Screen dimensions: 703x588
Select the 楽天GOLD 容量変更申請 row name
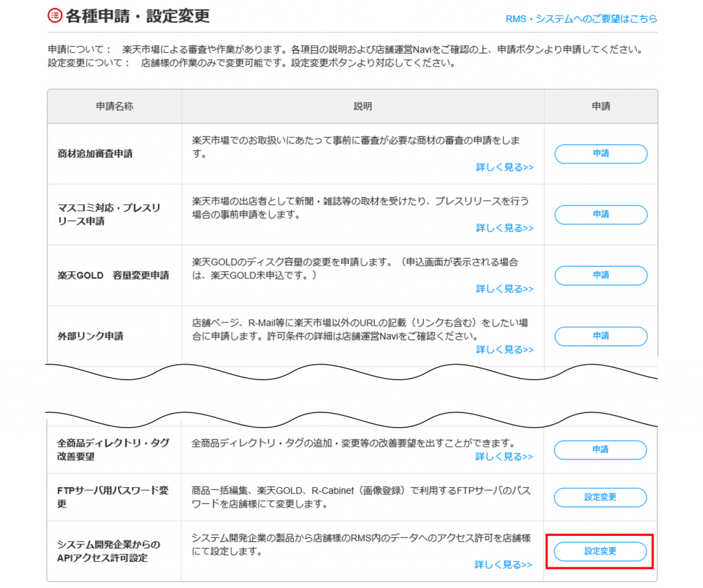coord(113,275)
